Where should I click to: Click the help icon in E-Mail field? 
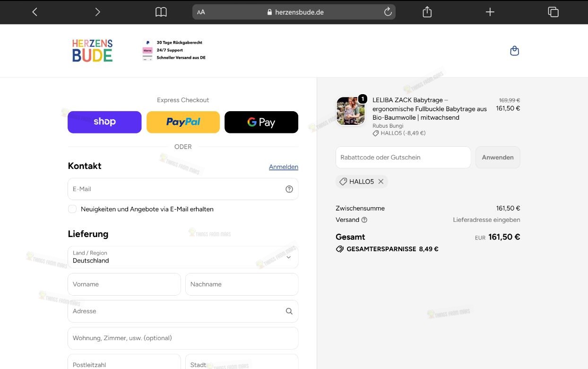pyautogui.click(x=289, y=189)
